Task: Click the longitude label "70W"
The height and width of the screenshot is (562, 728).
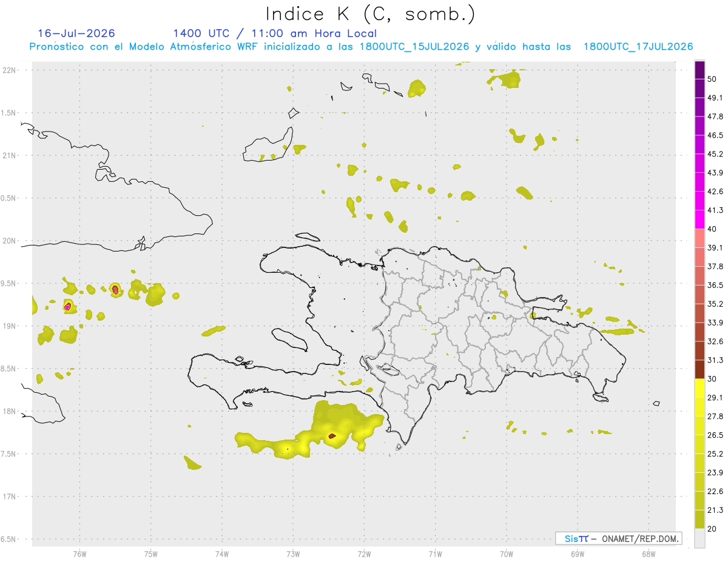Action: coord(507,554)
